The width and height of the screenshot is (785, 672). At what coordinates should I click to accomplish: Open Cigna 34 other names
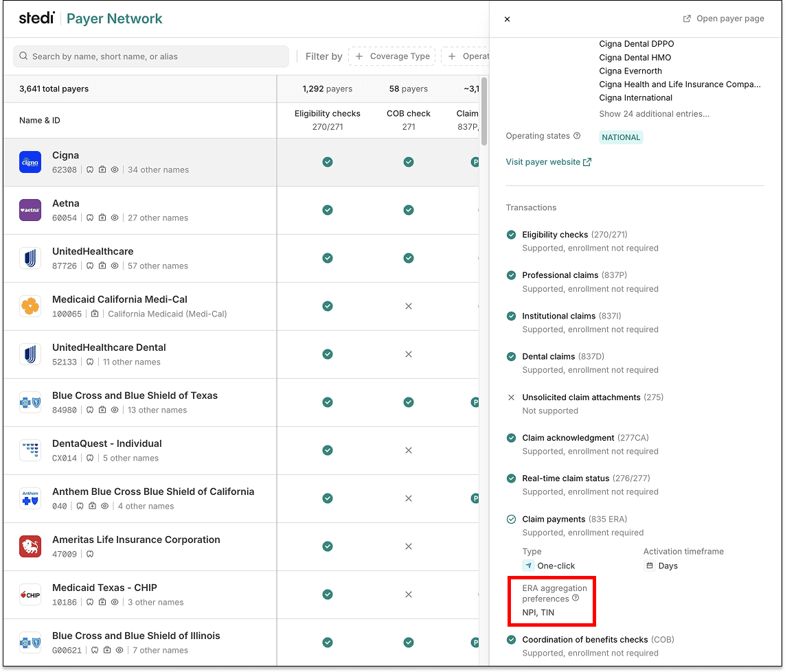click(x=158, y=170)
